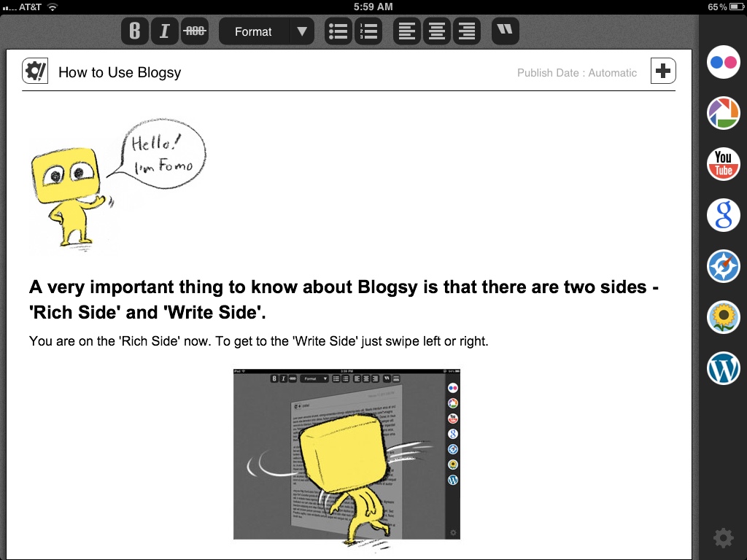The height and width of the screenshot is (560, 747).
Task: Open the Flickr media dock
Action: pos(723,62)
